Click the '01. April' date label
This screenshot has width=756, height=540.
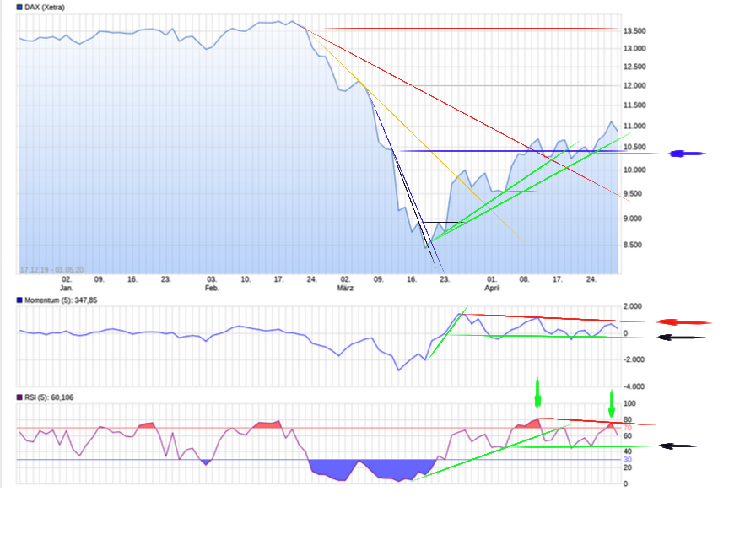click(492, 283)
